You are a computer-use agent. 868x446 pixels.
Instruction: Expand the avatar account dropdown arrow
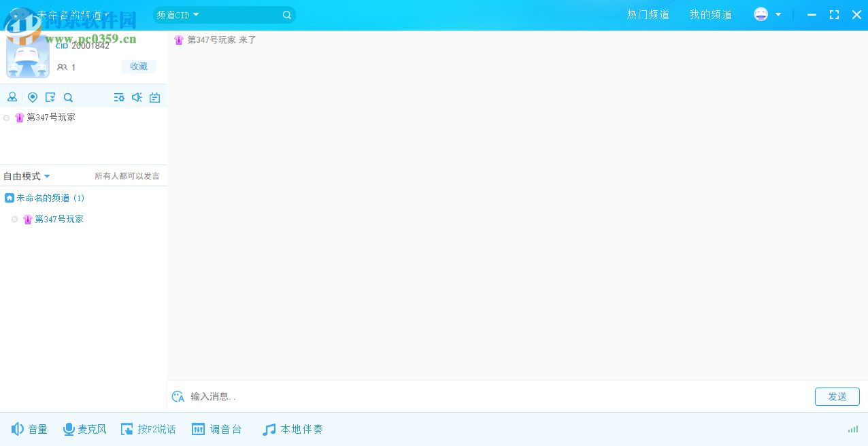point(778,14)
